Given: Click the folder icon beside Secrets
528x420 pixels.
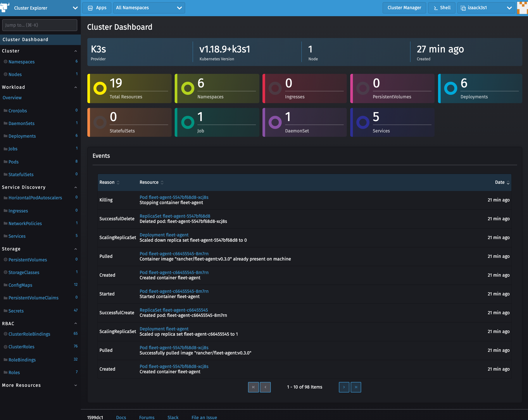Looking at the screenshot, I should [x=5, y=311].
